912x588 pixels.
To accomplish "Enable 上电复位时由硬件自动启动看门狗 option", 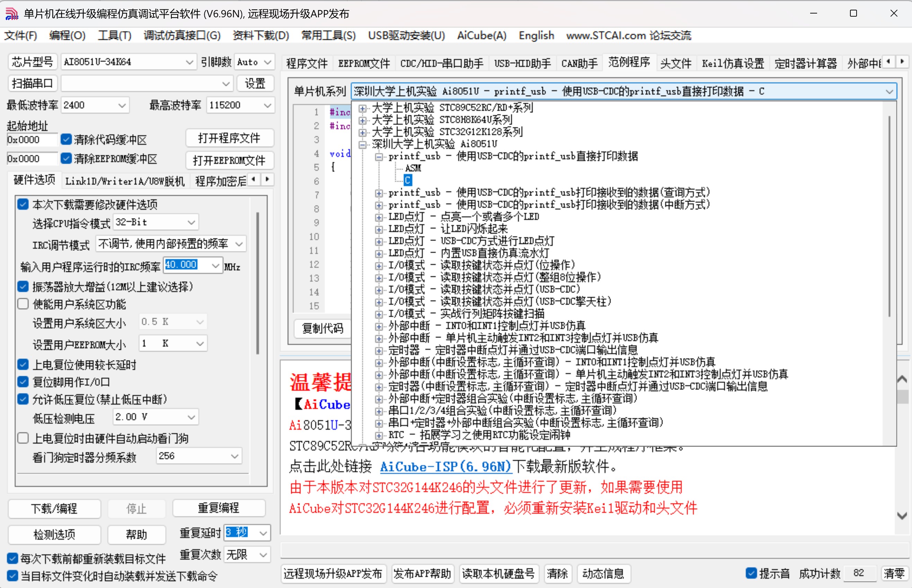I will tap(23, 438).
